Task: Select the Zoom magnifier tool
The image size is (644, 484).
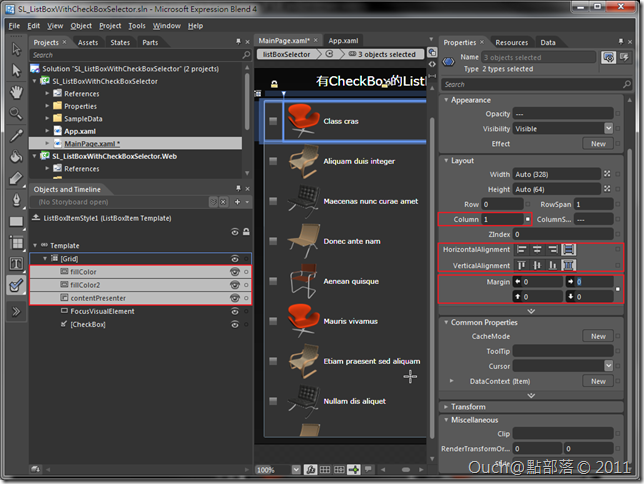Action: coord(16,113)
